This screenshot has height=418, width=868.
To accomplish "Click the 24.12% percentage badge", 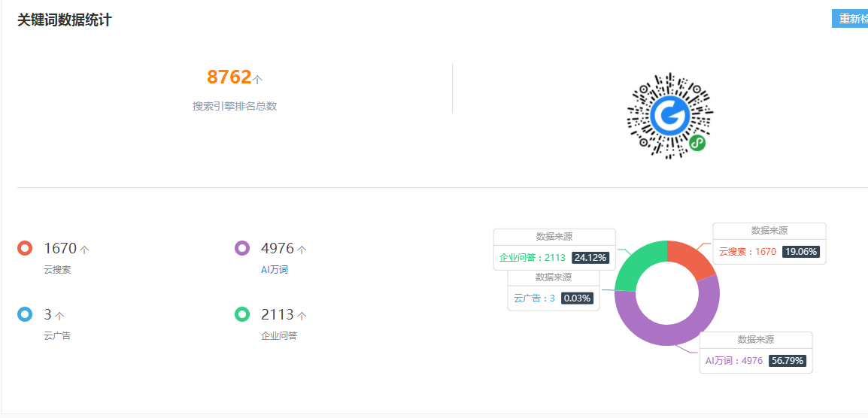I will (x=590, y=257).
